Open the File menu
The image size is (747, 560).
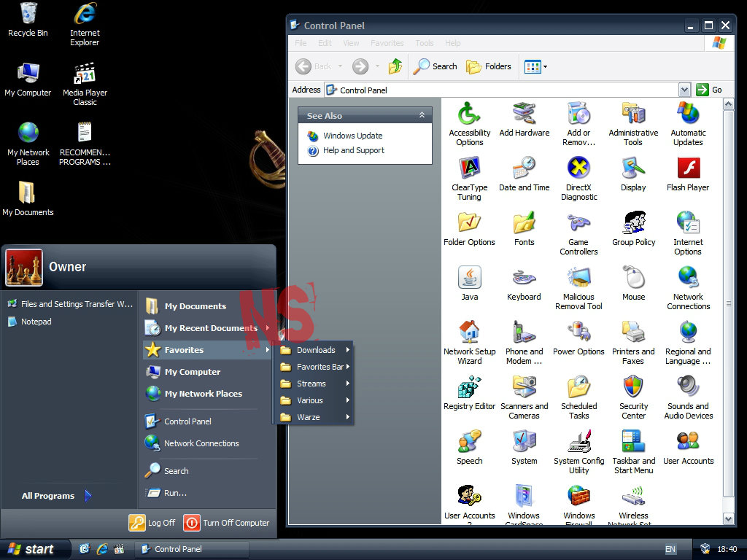pyautogui.click(x=301, y=43)
